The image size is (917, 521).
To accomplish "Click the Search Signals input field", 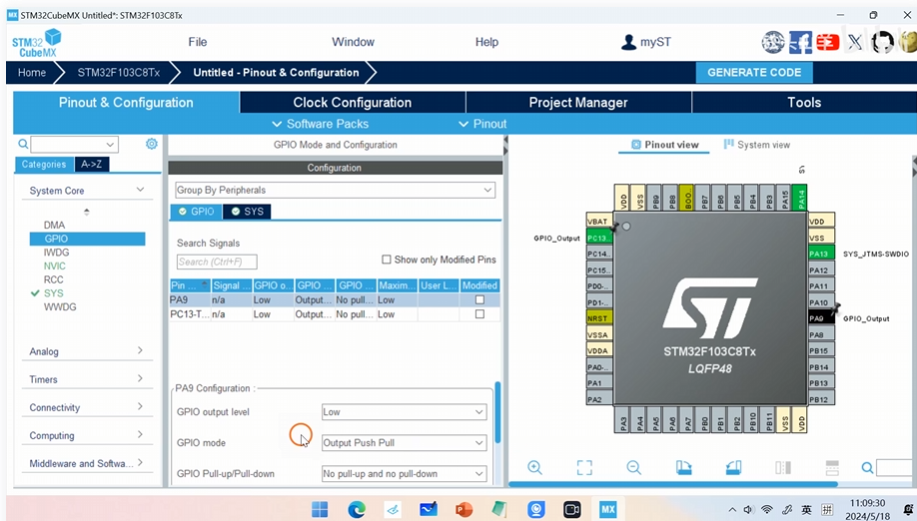I will point(216,261).
